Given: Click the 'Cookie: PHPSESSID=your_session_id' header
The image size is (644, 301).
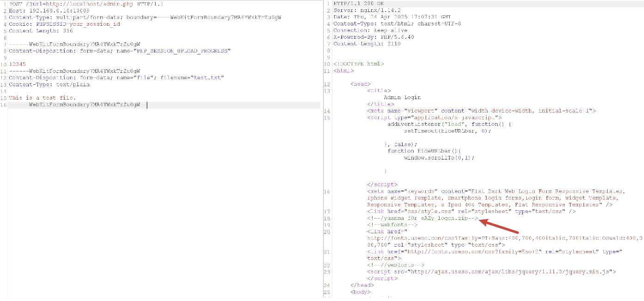Looking at the screenshot, I should point(64,24).
